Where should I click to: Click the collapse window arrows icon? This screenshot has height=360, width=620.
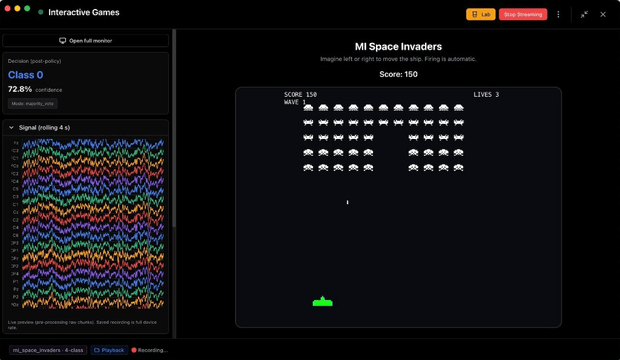(x=584, y=14)
